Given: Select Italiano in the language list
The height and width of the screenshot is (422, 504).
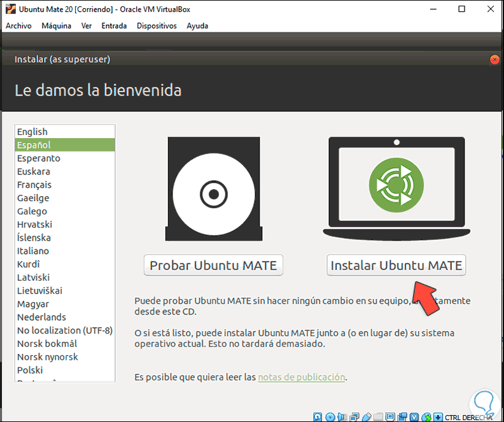Looking at the screenshot, I should (x=65, y=251).
